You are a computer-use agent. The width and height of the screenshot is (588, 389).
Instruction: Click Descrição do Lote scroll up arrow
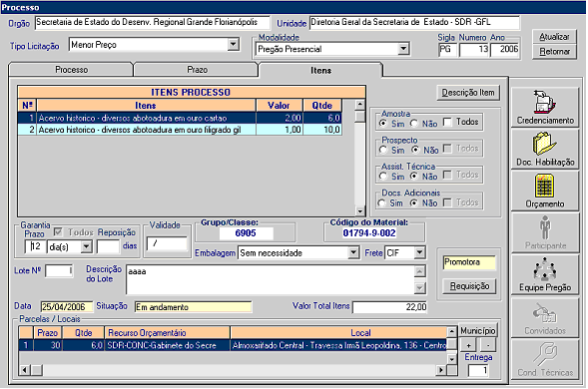(x=420, y=271)
